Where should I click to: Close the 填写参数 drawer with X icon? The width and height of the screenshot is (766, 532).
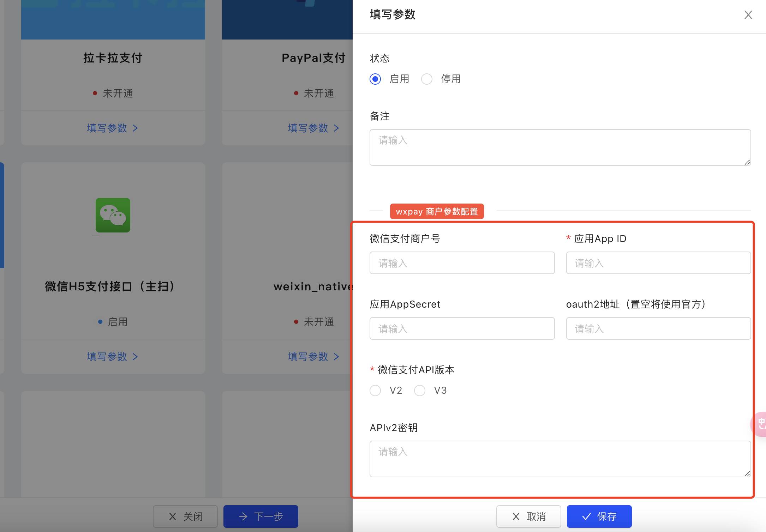[x=748, y=15]
